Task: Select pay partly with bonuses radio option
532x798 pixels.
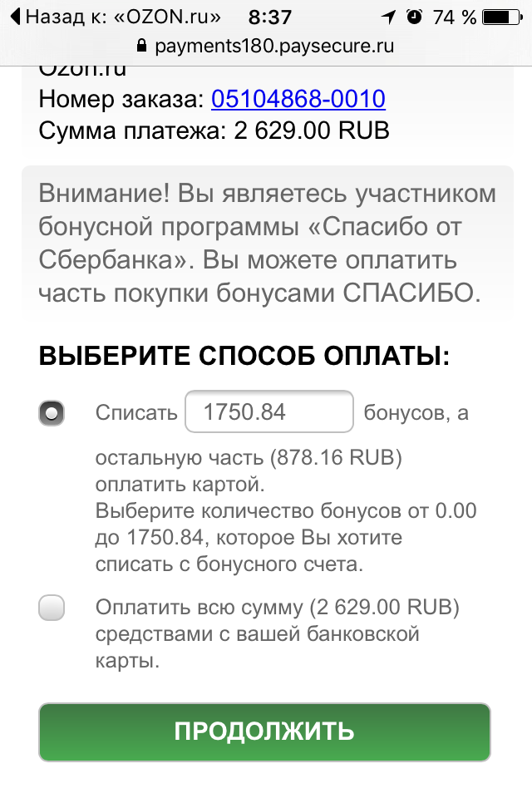Action: pyautogui.click(x=52, y=412)
